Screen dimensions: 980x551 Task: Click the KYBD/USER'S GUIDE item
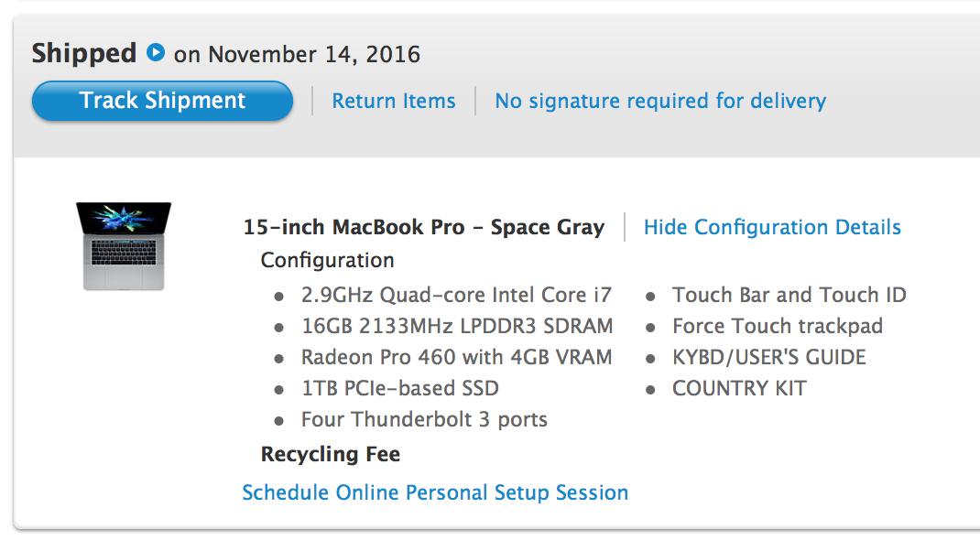point(769,357)
